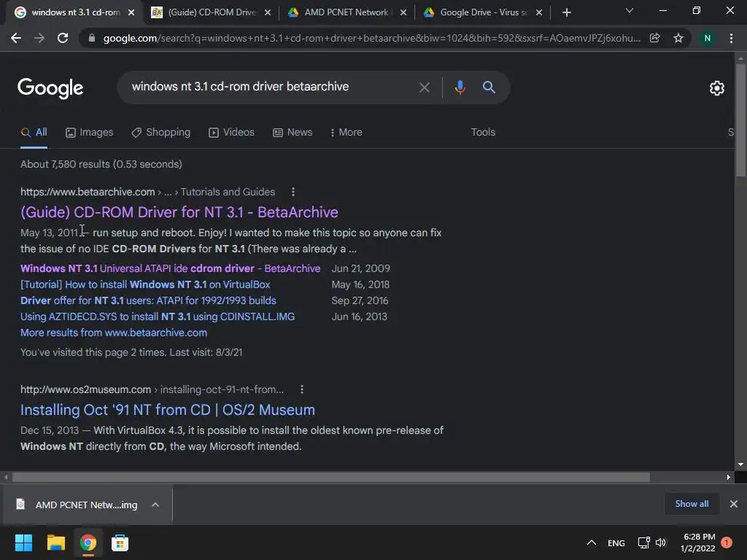Screen dimensions: 747x560
Task: Bookmark this page with the star
Action: 678,38
